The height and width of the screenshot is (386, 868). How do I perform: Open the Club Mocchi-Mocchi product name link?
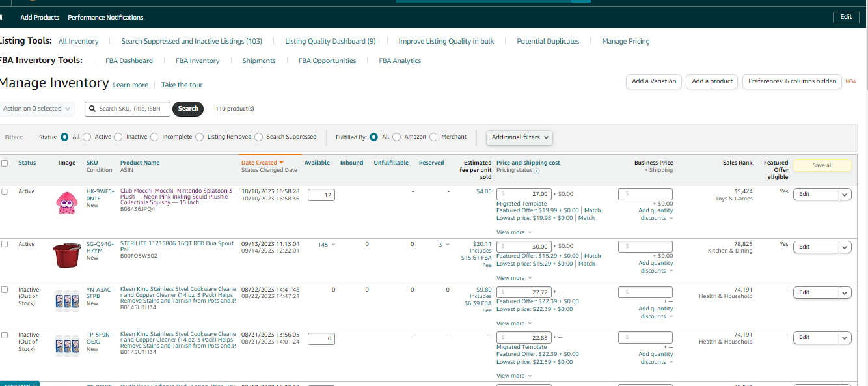(x=177, y=197)
